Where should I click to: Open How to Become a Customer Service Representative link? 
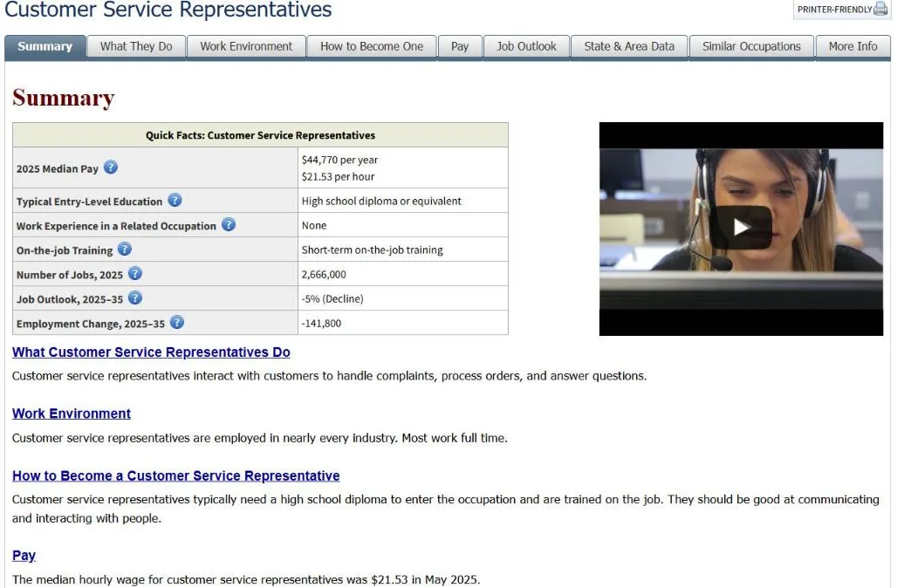coord(176,475)
